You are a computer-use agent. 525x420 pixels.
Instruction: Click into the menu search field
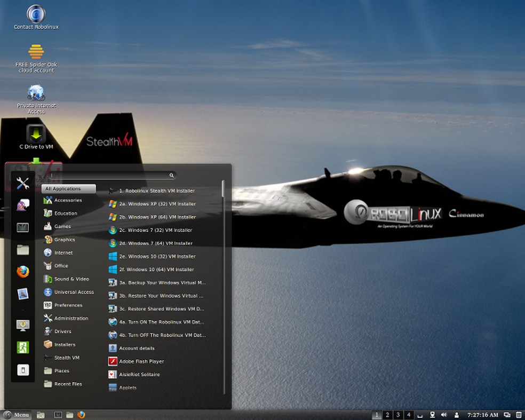point(112,175)
